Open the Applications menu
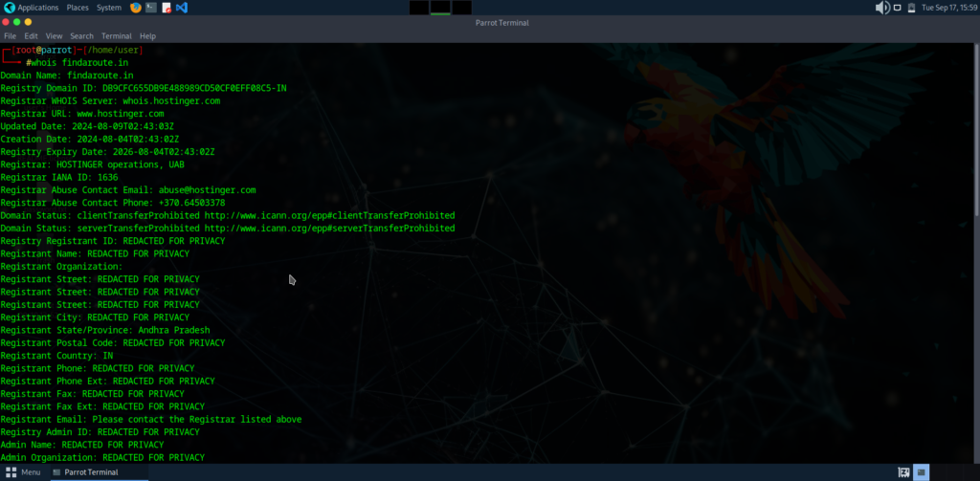980x481 pixels. pyautogui.click(x=37, y=8)
